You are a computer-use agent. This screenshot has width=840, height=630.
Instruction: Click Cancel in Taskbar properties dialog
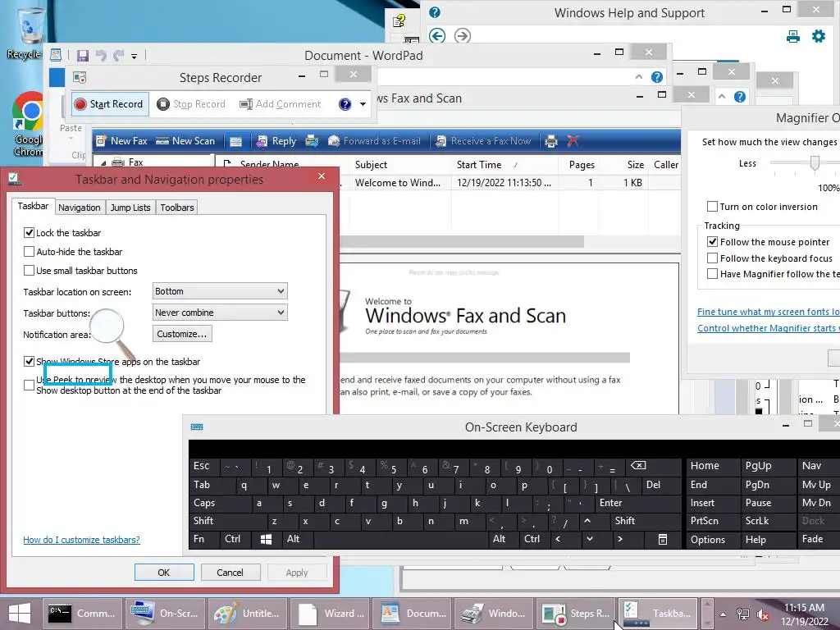tap(231, 572)
